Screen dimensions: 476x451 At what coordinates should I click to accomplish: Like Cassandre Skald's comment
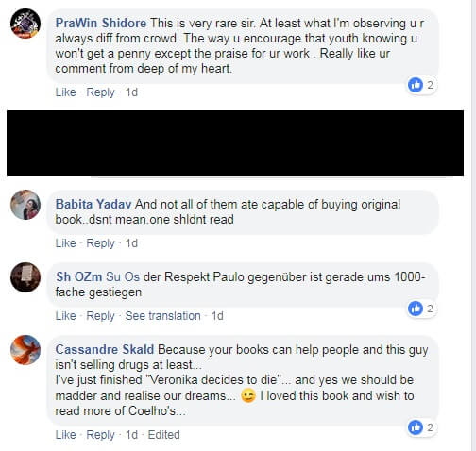tap(65, 435)
